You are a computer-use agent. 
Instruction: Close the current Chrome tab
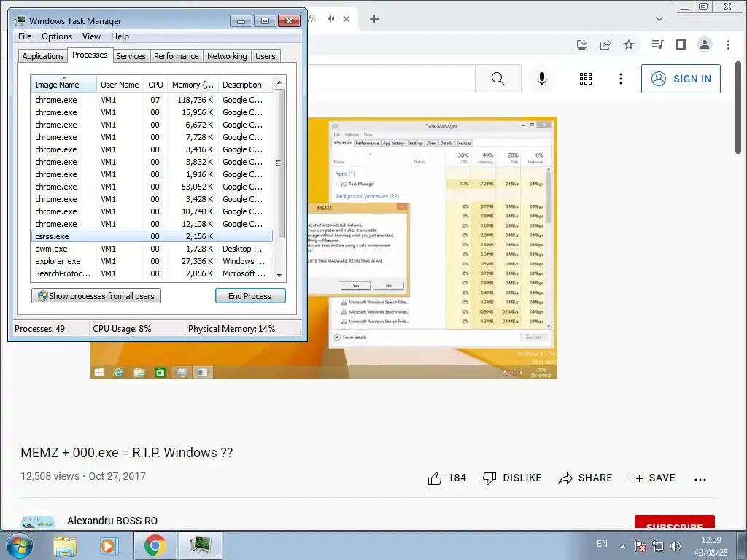pyautogui.click(x=347, y=19)
